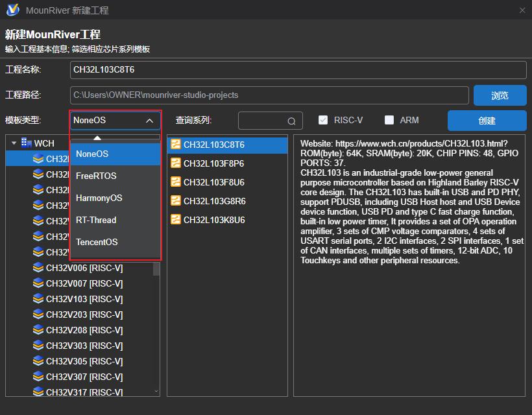Select CH32V103 [RISC-V] series
532x415 pixels.
pos(84,299)
